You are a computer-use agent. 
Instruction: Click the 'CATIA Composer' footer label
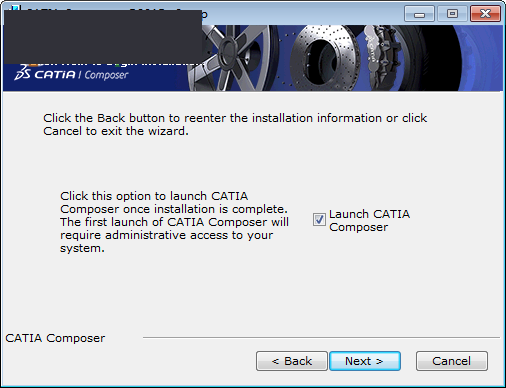pos(55,338)
